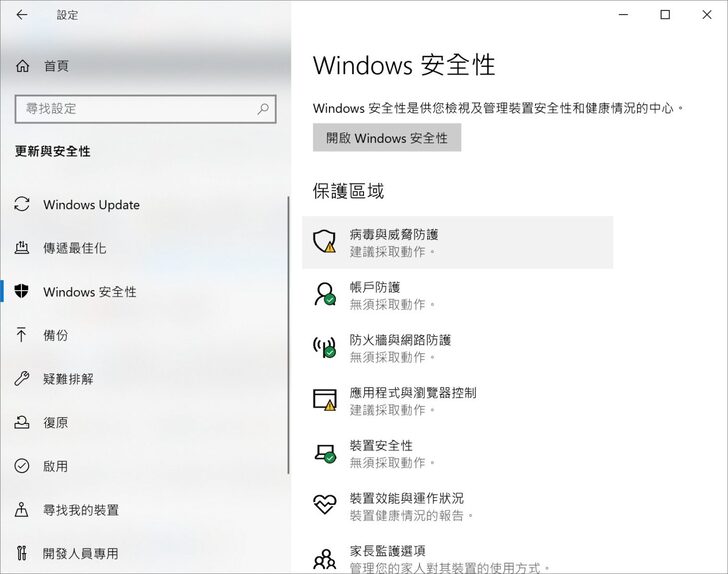Screen dimensions: 728x574
Task: Click the 裝置安全性 laptop icon
Action: pos(325,453)
